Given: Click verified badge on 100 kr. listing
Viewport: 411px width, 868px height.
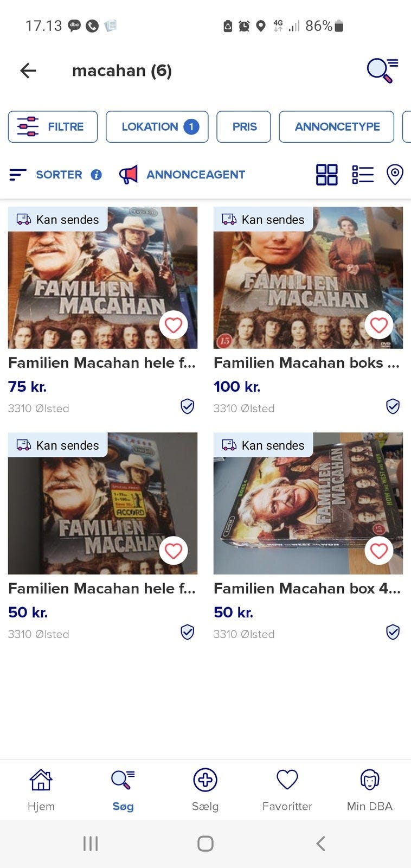Looking at the screenshot, I should [393, 406].
